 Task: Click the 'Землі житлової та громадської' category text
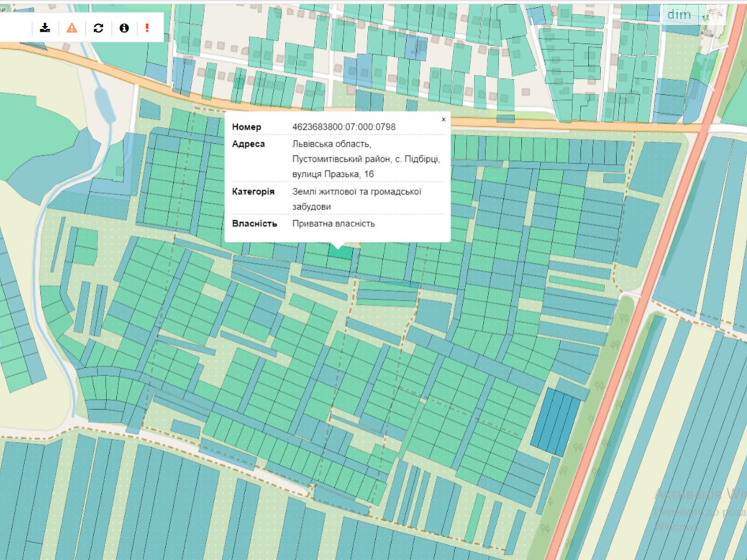tap(357, 192)
